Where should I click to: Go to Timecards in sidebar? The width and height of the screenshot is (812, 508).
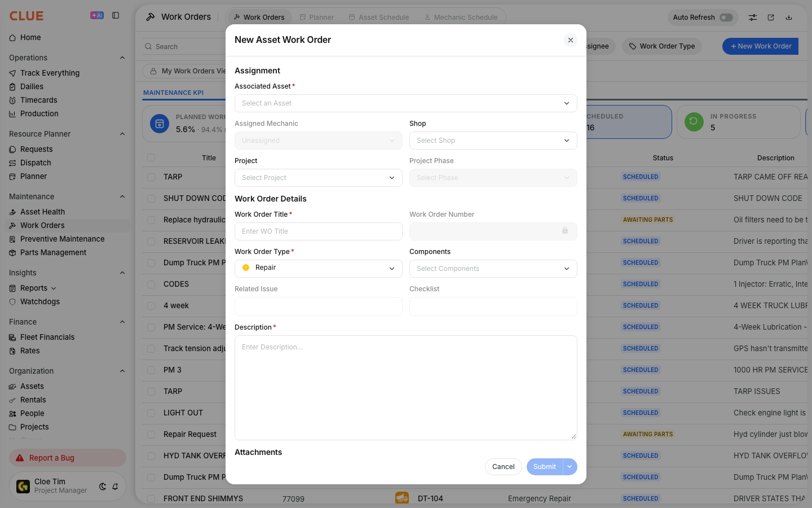(39, 100)
